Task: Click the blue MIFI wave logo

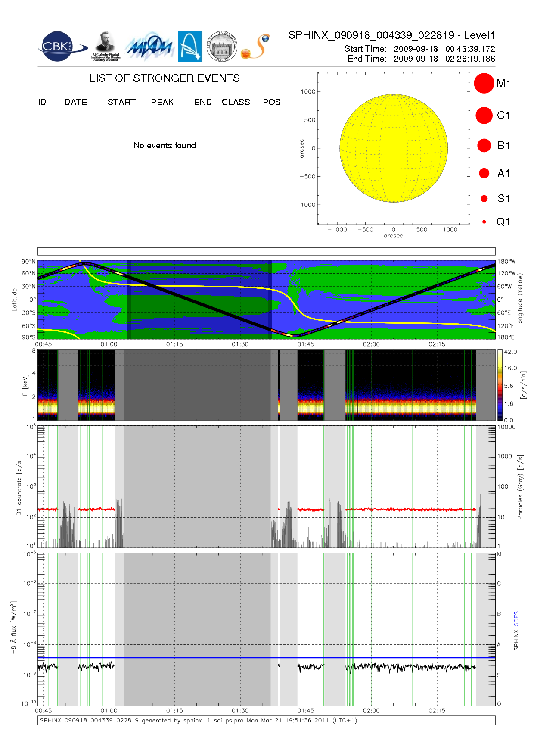Action: (149, 47)
